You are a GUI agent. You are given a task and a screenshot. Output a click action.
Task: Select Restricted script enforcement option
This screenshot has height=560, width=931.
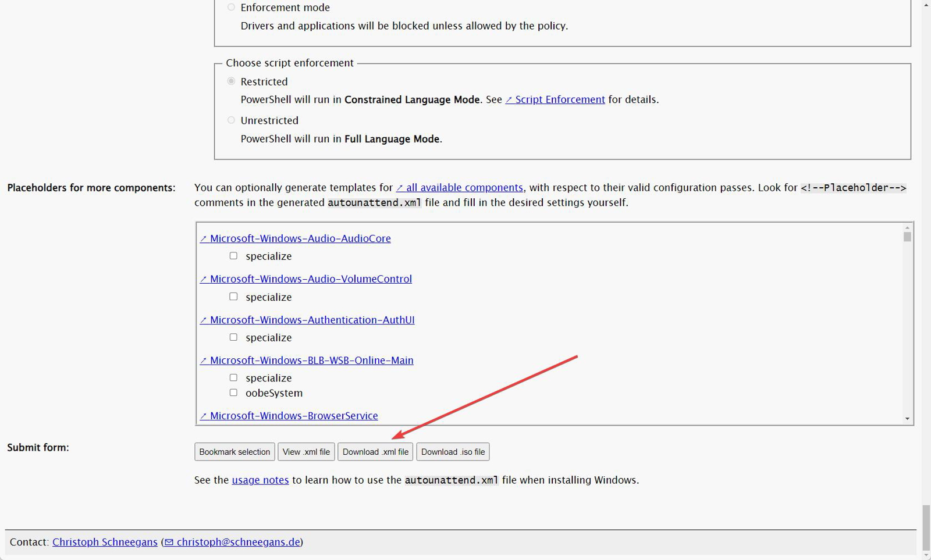pyautogui.click(x=231, y=81)
